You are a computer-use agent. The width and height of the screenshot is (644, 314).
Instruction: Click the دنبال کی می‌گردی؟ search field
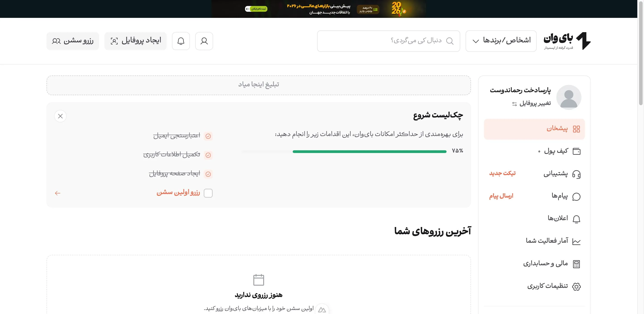(x=388, y=41)
